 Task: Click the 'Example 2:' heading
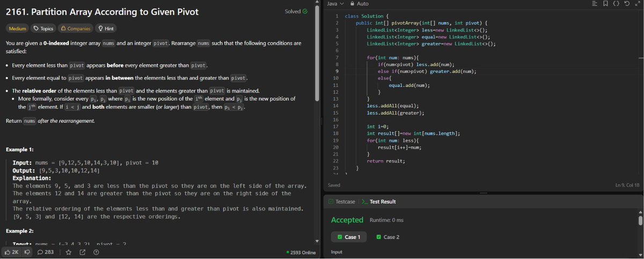click(x=19, y=231)
